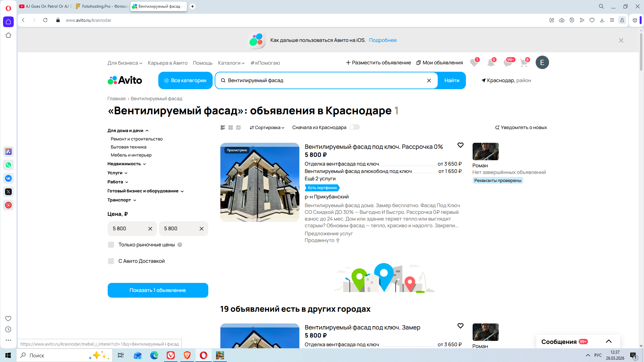Clear the search field text

tap(429, 80)
